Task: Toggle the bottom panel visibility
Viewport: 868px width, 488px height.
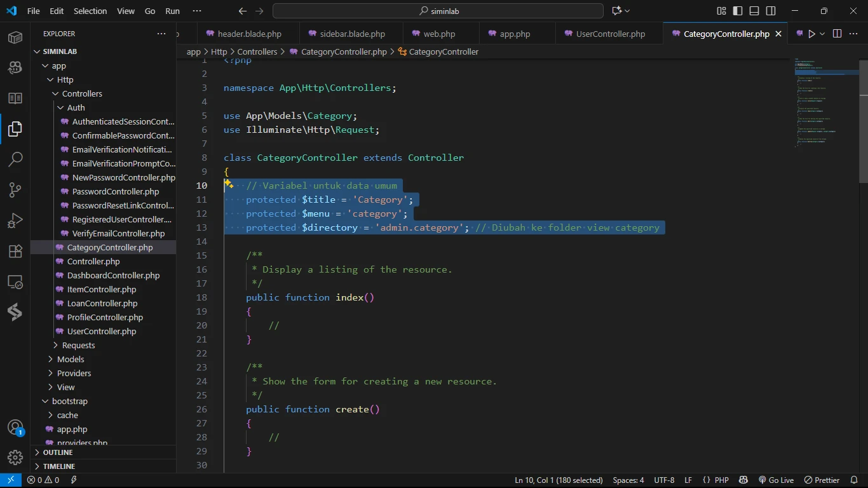Action: tap(754, 11)
